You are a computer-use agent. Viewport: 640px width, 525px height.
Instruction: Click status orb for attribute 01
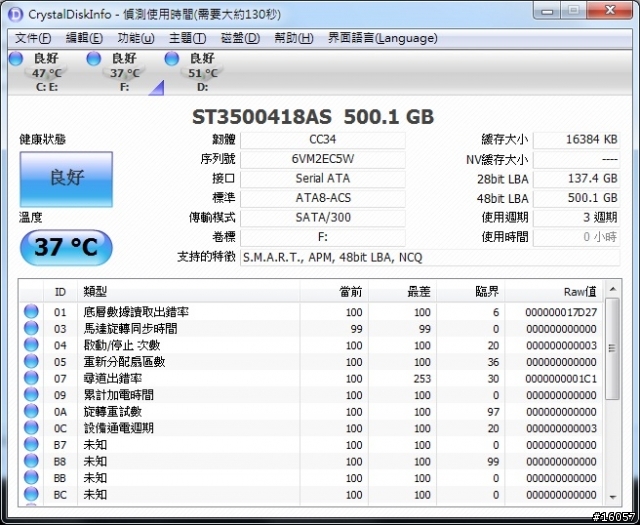tap(31, 311)
